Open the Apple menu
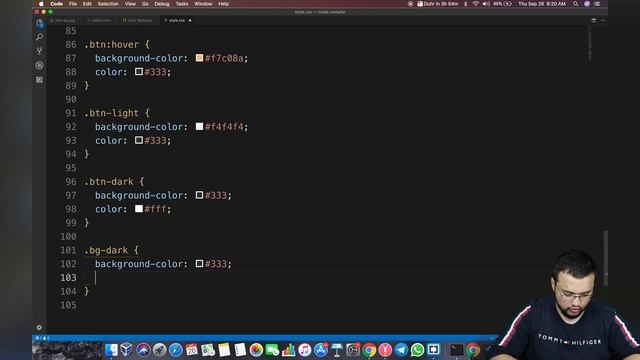640x360 pixels. coord(41,4)
